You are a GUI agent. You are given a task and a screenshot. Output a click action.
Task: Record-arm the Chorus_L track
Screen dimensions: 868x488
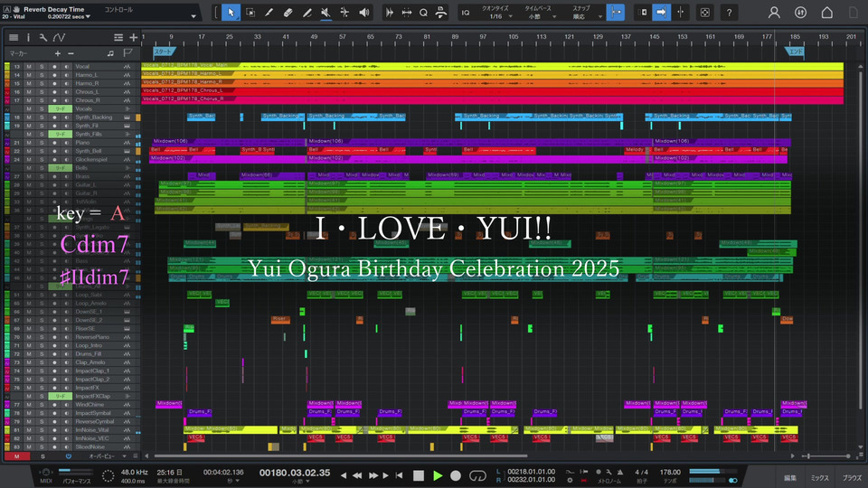tap(54, 92)
